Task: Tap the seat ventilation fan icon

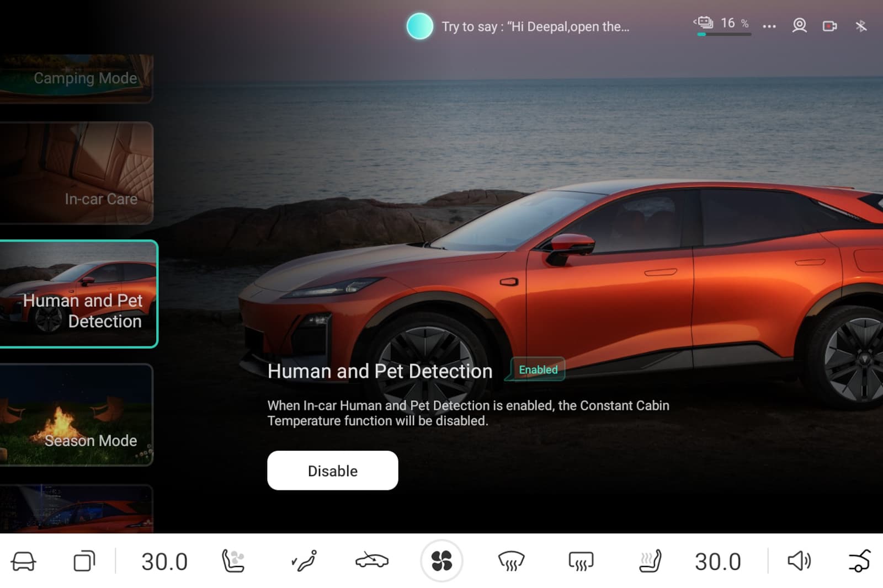Action: click(233, 562)
